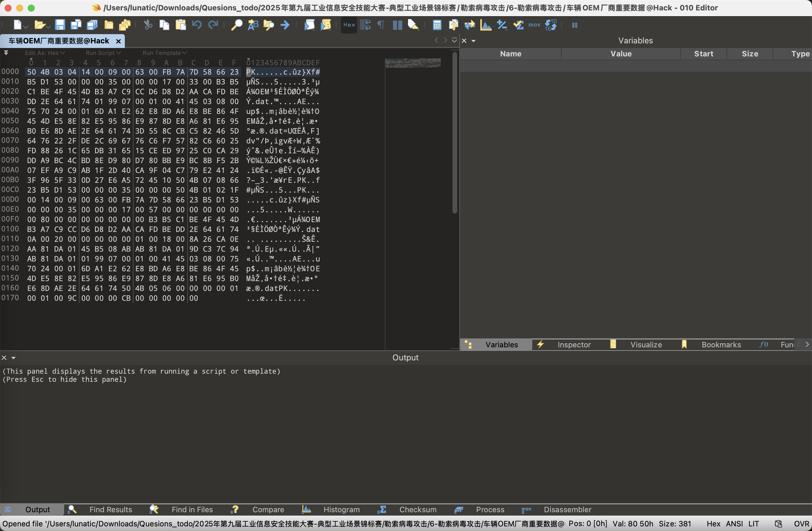Go to the next file tab arrow

point(445,40)
